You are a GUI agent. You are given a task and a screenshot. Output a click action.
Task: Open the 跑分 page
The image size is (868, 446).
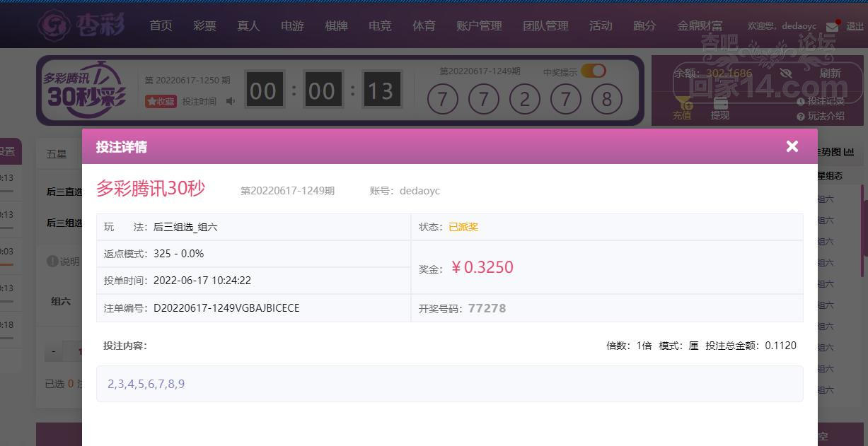644,25
